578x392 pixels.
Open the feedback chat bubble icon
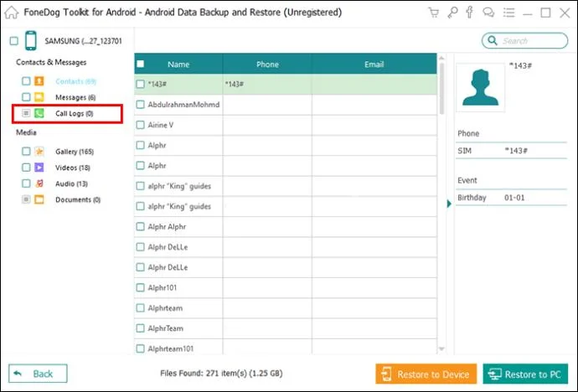point(488,13)
